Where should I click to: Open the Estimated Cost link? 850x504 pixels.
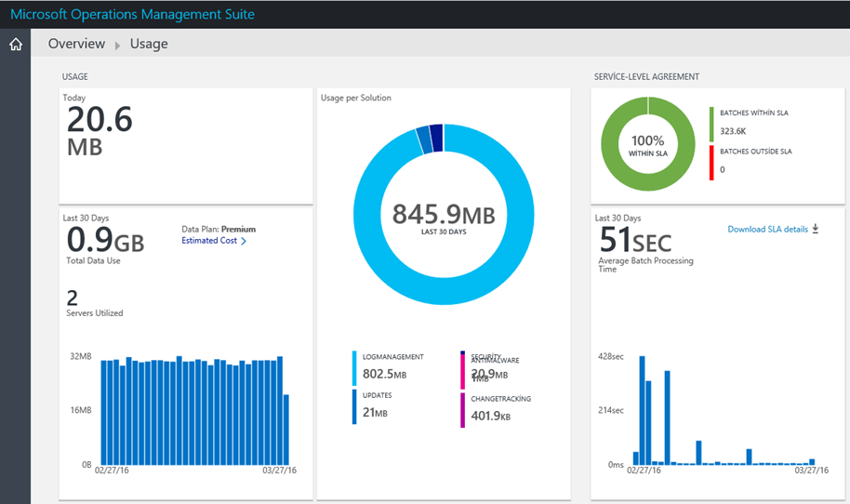[x=208, y=241]
